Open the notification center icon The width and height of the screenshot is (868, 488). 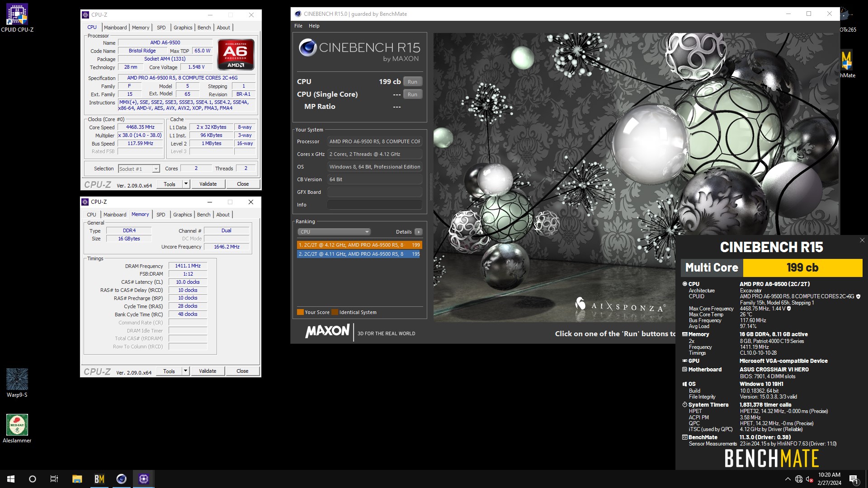pos(854,479)
